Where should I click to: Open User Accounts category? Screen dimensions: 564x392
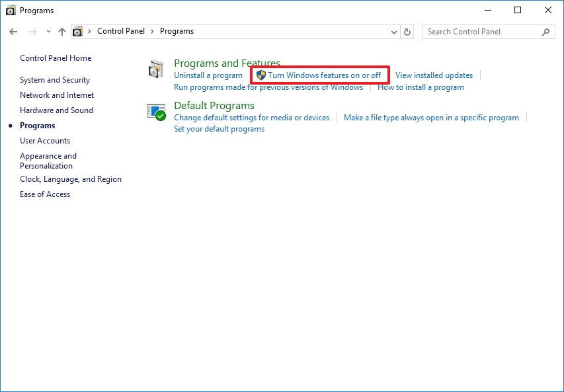pos(45,141)
